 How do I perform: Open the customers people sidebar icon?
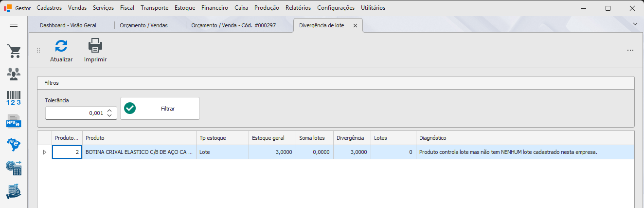[14, 74]
